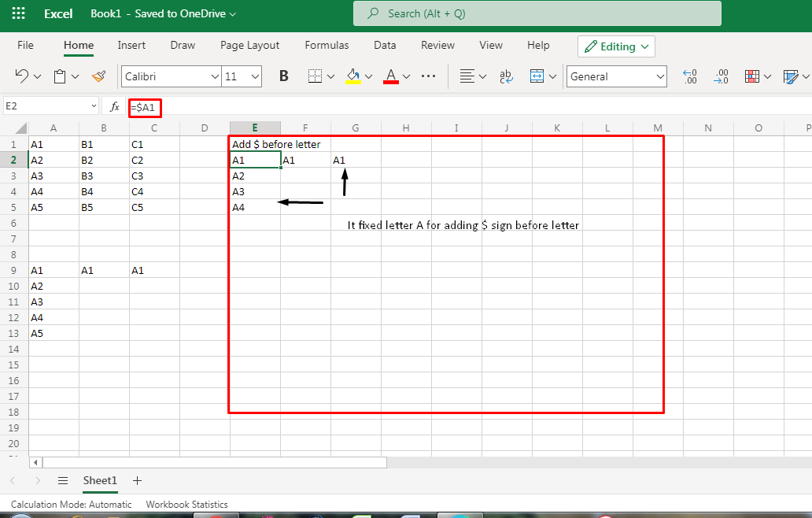This screenshot has width=812, height=518.
Task: Click Calculation Mode: Automatic status
Action: pyautogui.click(x=71, y=505)
